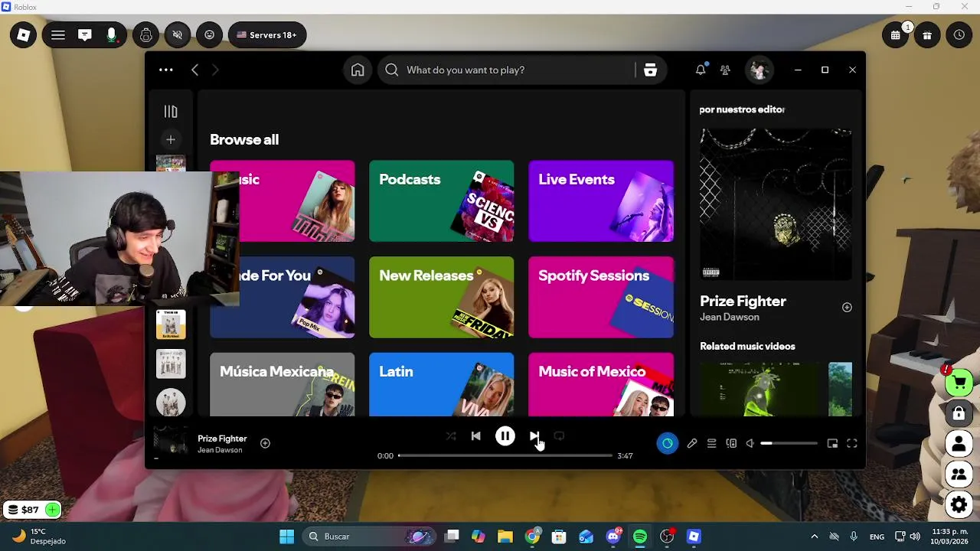Open Connect to a device
Image resolution: width=980 pixels, height=551 pixels.
click(x=731, y=443)
